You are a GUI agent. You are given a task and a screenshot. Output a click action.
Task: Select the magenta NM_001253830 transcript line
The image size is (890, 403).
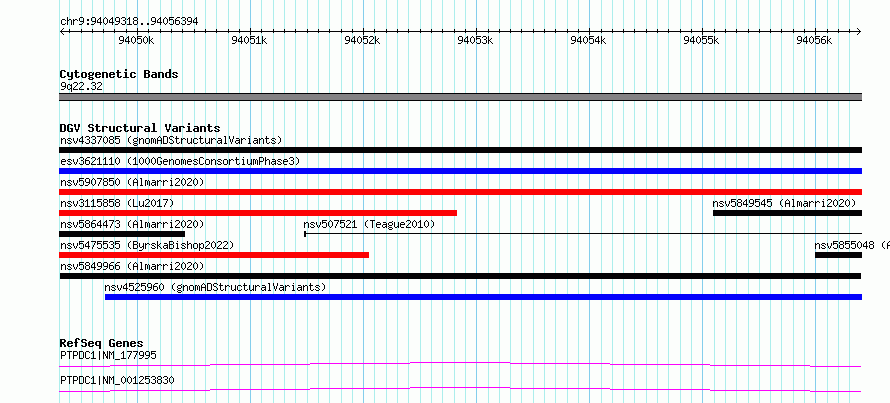[461, 389]
